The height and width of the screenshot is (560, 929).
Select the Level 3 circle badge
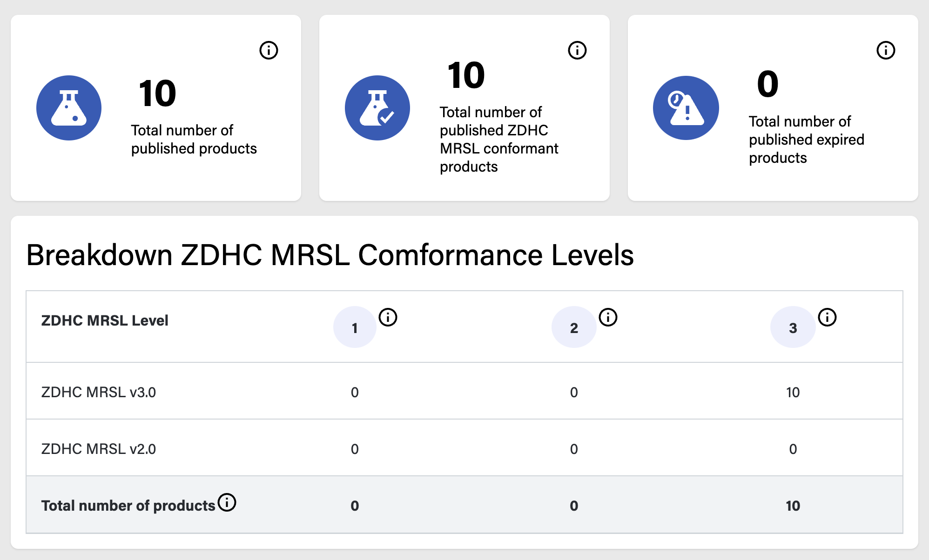[793, 327]
